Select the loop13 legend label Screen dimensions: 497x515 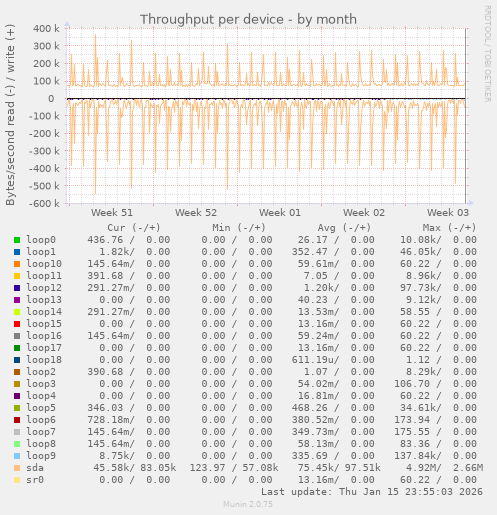coord(44,300)
